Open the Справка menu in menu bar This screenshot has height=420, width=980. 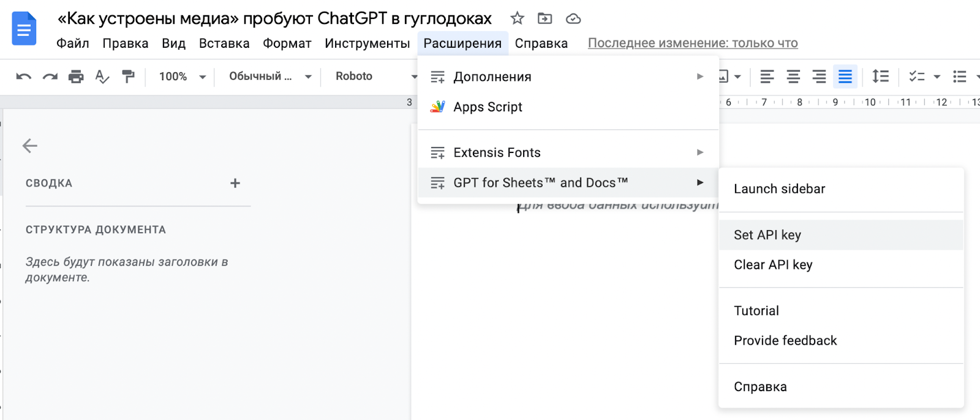(541, 43)
